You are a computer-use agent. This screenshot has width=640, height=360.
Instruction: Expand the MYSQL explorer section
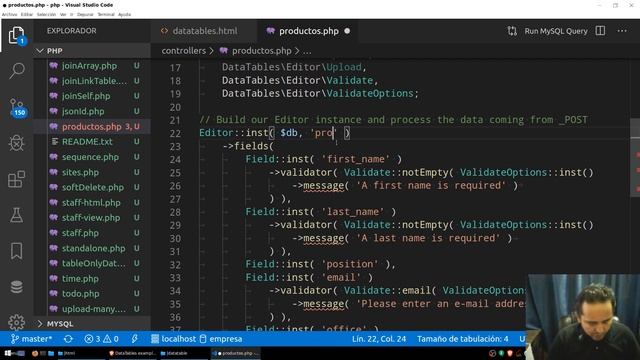click(x=92, y=324)
